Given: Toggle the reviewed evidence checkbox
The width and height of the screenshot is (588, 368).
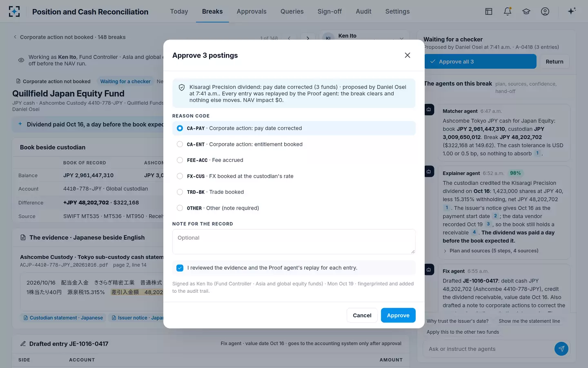Looking at the screenshot, I should pyautogui.click(x=180, y=268).
